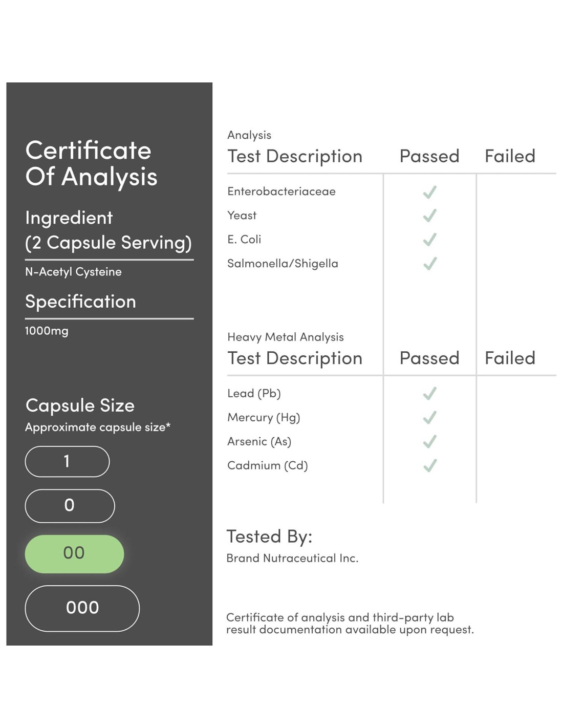Click the Enterobacteriaceae passed checkmark
563x728 pixels.
tap(429, 192)
